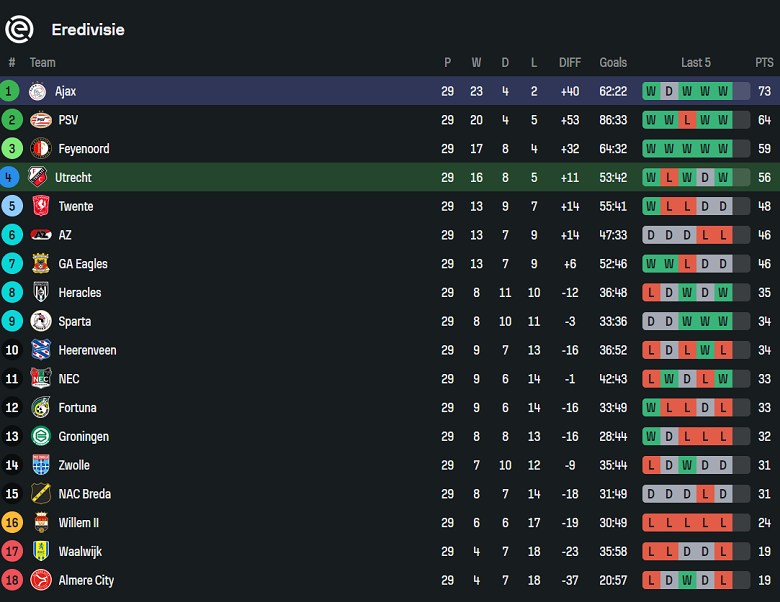Viewport: 780px width, 602px height.
Task: Sort table by Goals column header
Action: [x=613, y=62]
